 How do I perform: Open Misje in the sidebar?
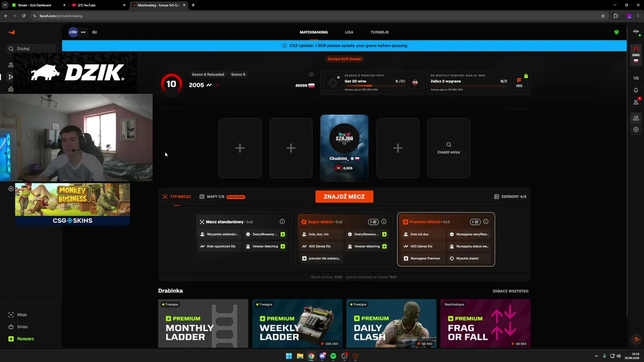click(18, 315)
